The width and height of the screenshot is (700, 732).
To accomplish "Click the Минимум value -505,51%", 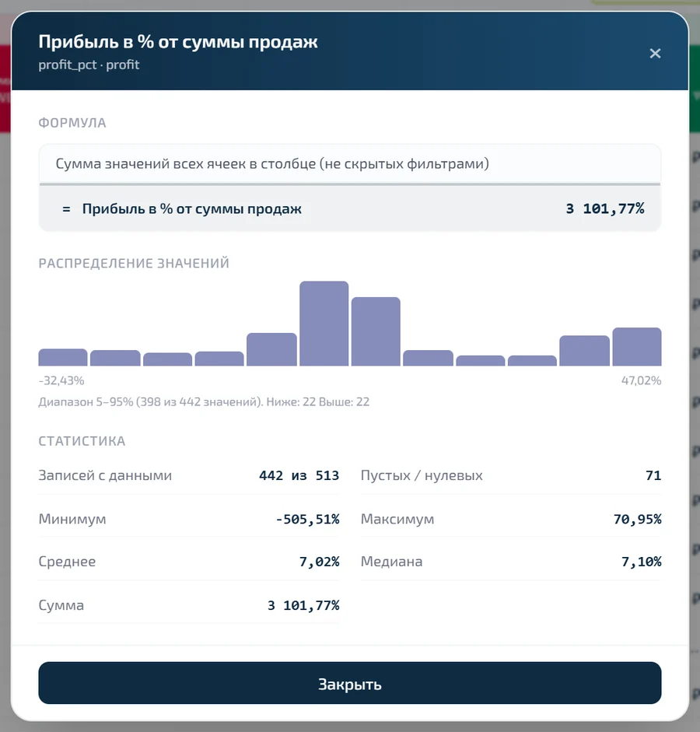I will 307,519.
